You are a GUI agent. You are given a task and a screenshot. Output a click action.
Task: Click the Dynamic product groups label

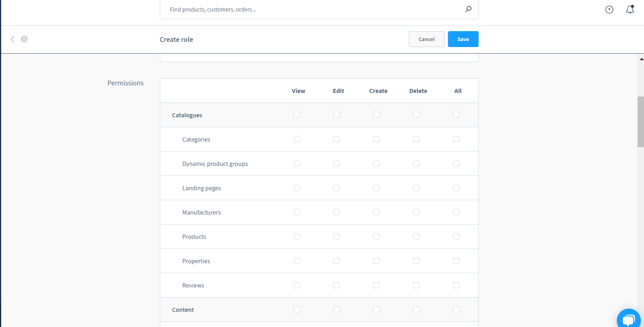pyautogui.click(x=215, y=164)
